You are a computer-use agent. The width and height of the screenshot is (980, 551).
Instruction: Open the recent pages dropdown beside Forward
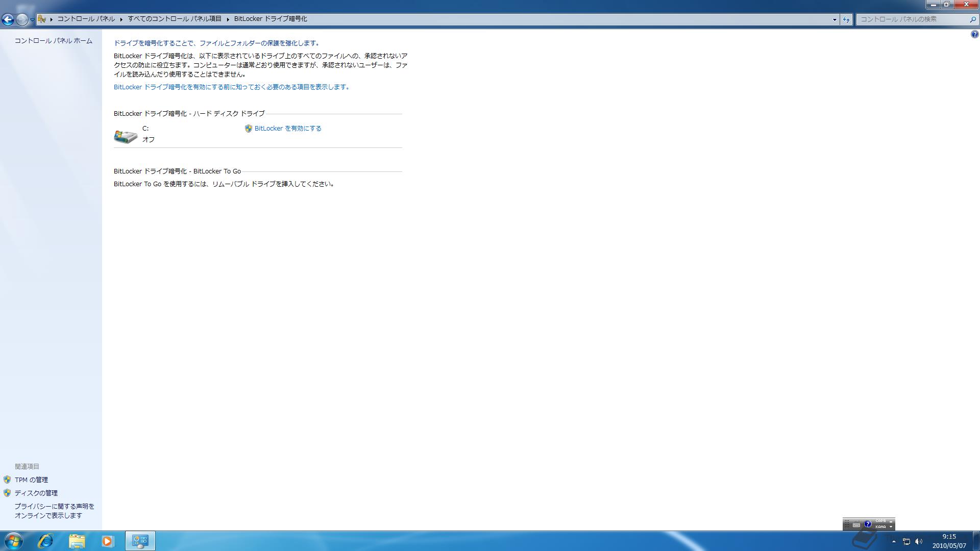pyautogui.click(x=32, y=19)
